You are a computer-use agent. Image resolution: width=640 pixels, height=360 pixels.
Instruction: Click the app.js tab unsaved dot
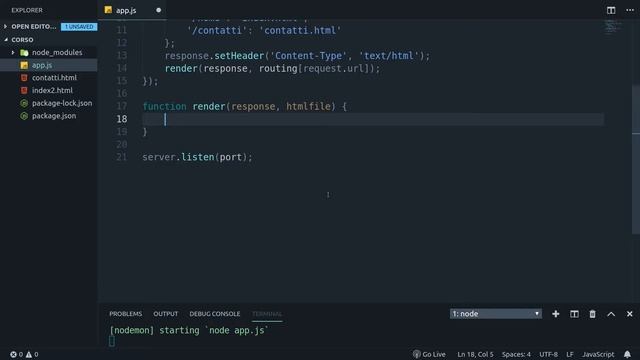click(158, 10)
